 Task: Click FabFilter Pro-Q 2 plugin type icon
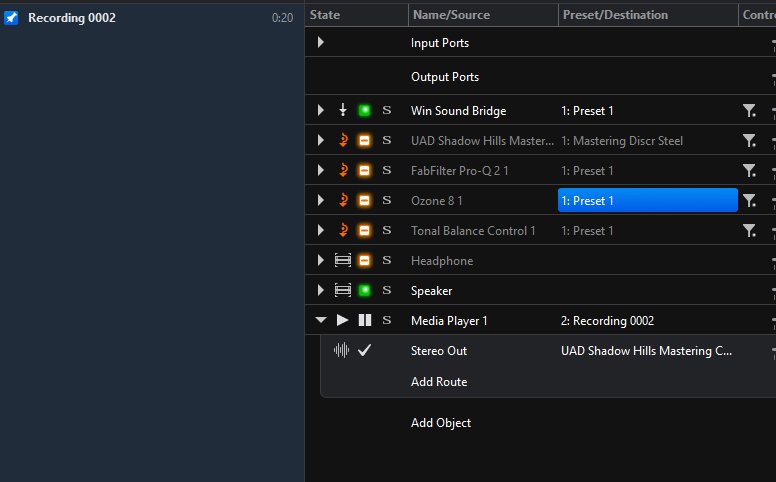[x=343, y=170]
